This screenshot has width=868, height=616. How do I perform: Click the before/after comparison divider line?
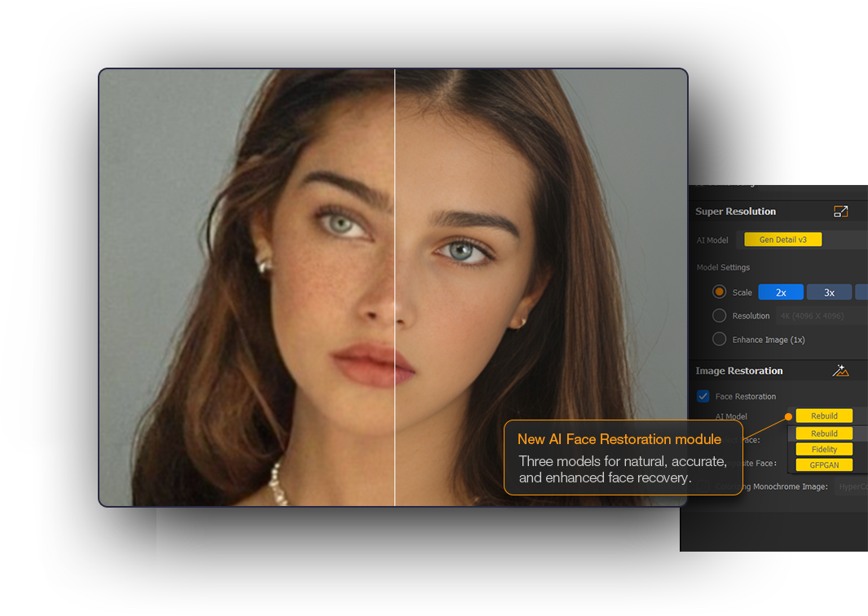coord(394,285)
